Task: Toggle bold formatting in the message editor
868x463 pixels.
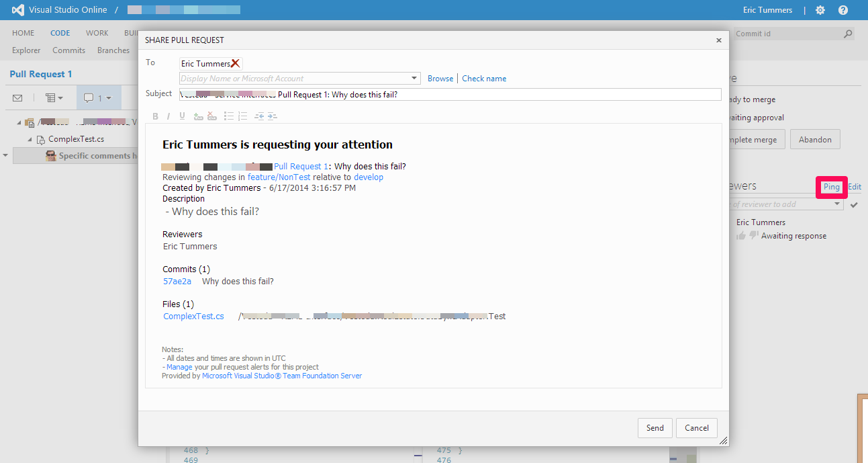Action: tap(155, 116)
